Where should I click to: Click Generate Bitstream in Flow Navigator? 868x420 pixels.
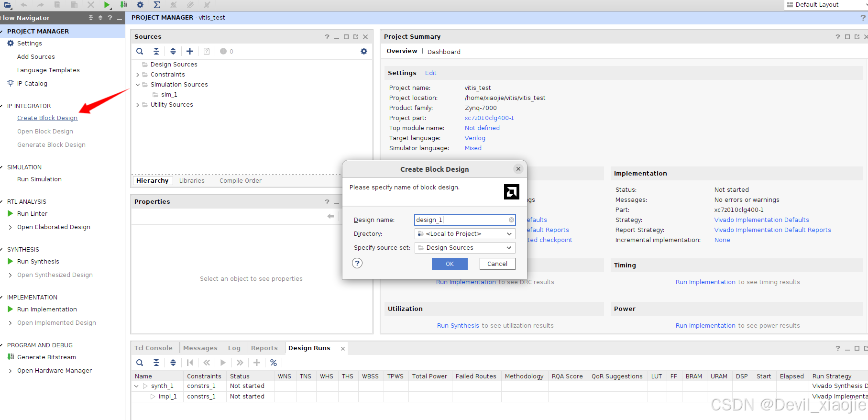(46, 357)
